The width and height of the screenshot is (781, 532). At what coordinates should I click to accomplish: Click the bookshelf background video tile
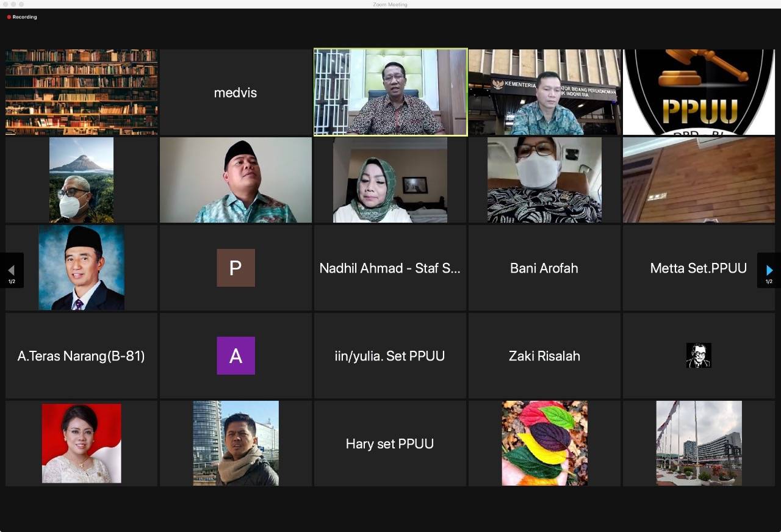point(81,92)
